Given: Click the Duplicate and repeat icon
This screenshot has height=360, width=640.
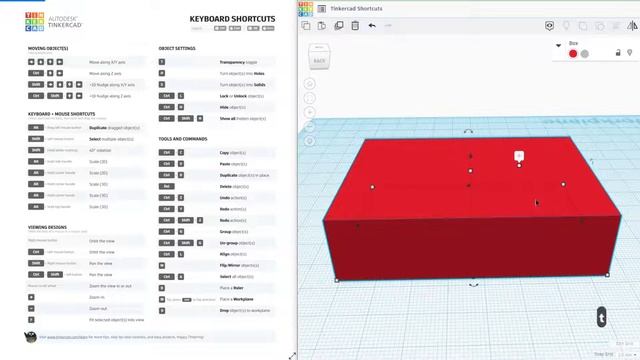Looking at the screenshot, I should [339, 26].
